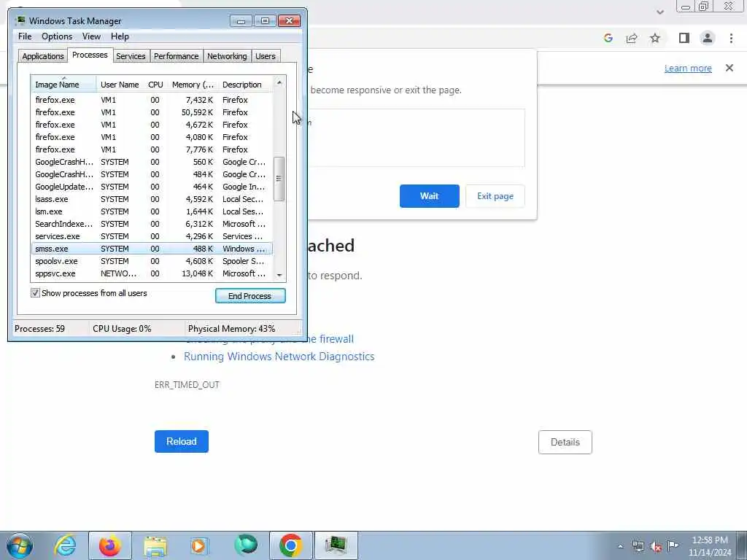Click Exit page button

point(495,196)
